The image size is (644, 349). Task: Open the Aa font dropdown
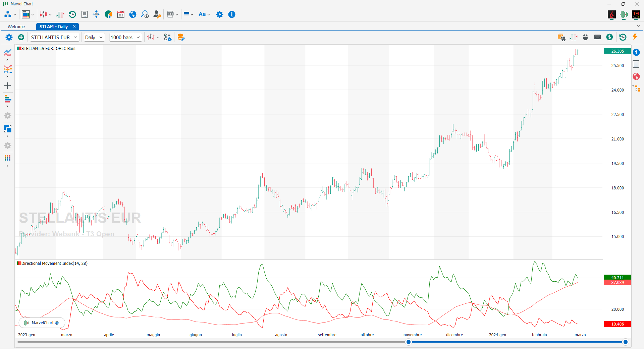click(x=204, y=14)
